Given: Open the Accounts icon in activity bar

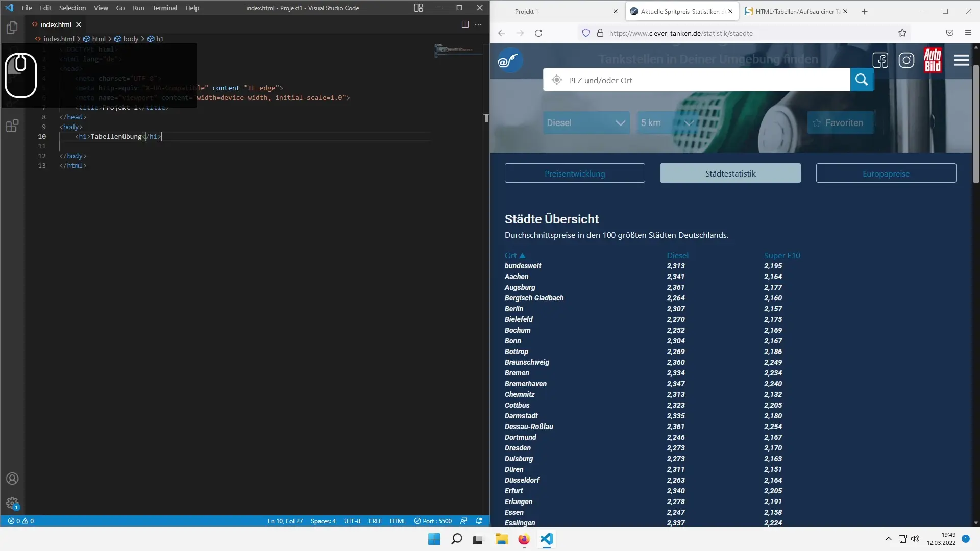Looking at the screenshot, I should [12, 479].
